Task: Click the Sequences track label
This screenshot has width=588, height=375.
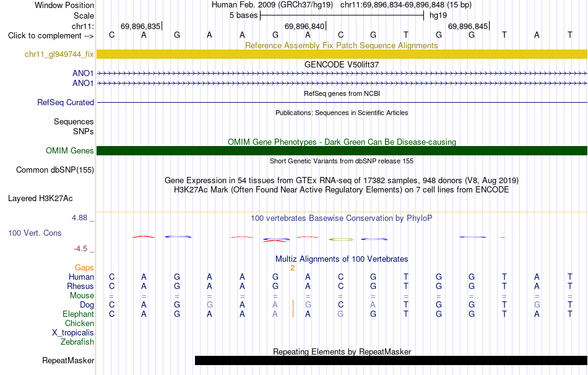Action: click(x=74, y=121)
